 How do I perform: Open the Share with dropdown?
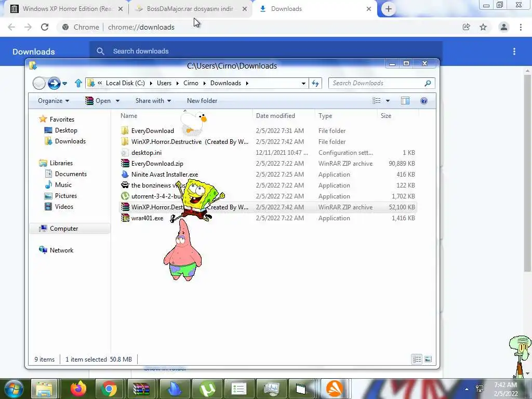tap(153, 101)
